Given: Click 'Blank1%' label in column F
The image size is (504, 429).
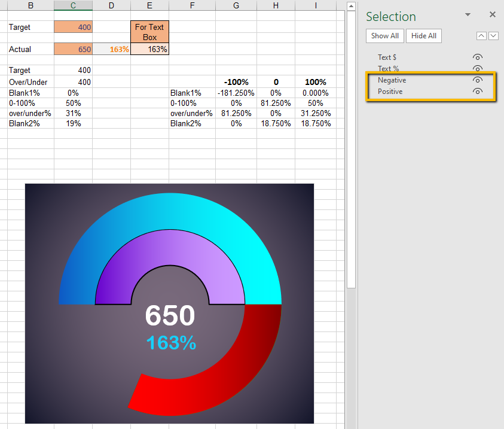Looking at the screenshot, I should 193,93.
